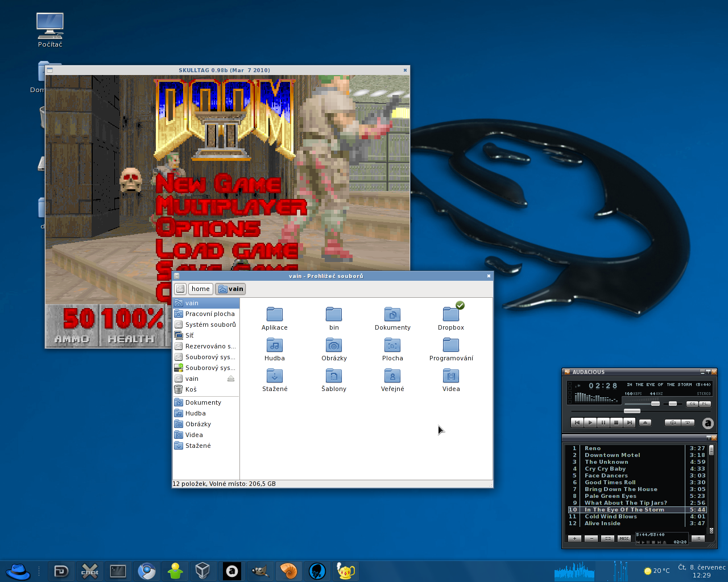728x582 pixels.
Task: Eject the vain volume in sidebar
Action: (231, 379)
